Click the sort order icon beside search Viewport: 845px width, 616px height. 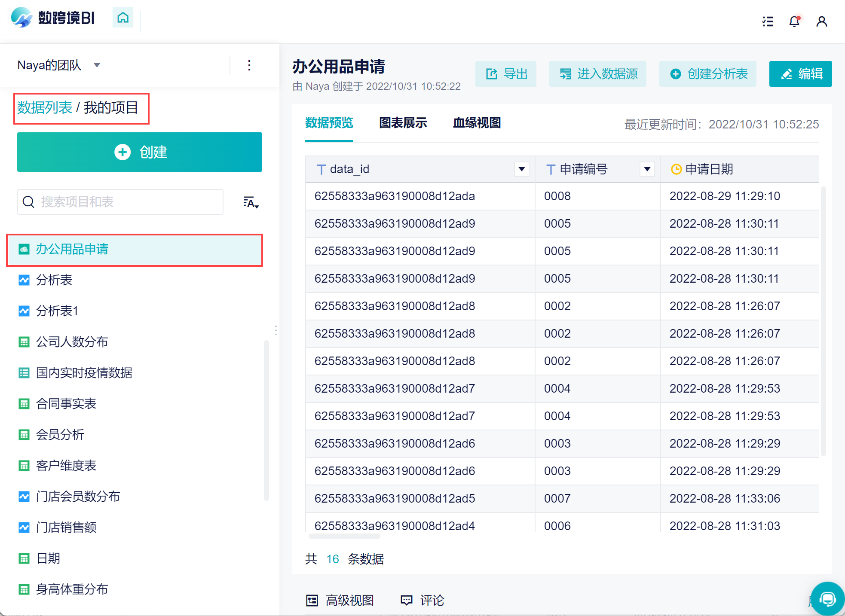251,202
